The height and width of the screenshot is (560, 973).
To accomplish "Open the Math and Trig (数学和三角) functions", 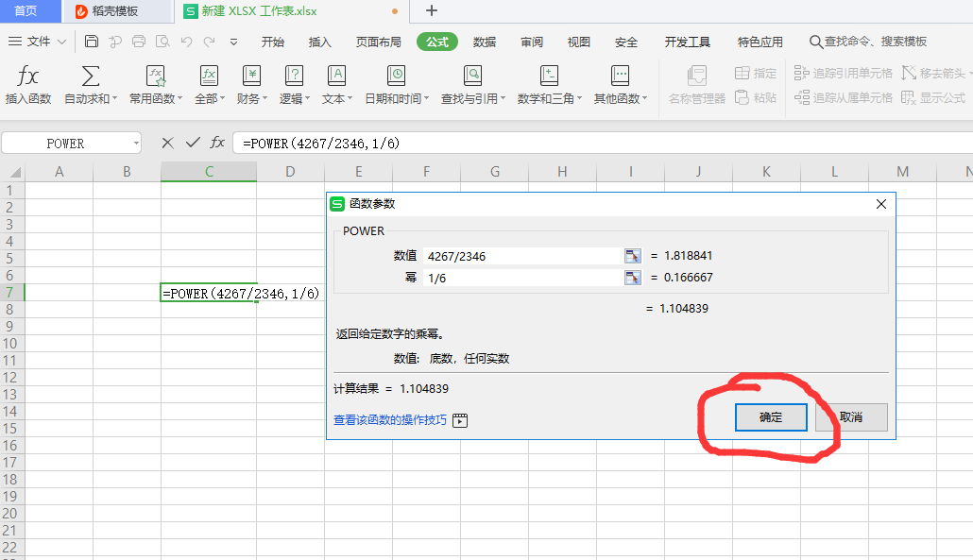I will [549, 76].
